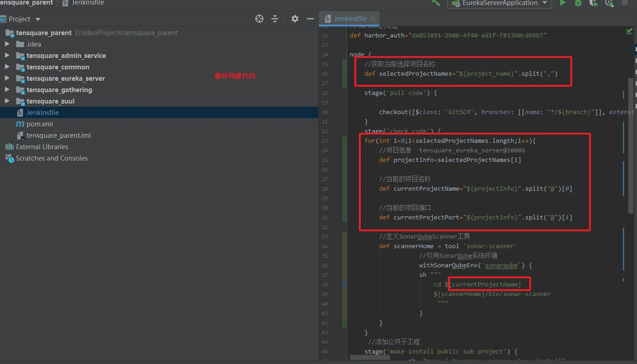The image size is (637, 364).
Task: Click "withSonarQubeEnv('sonarqube') {" line
Action: (x=476, y=265)
